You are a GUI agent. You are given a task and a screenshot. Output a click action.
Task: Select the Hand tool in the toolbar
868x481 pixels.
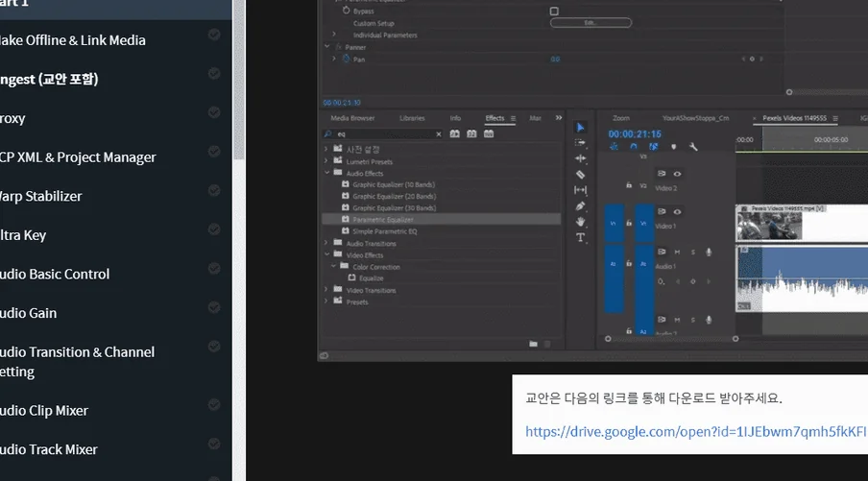point(581,222)
